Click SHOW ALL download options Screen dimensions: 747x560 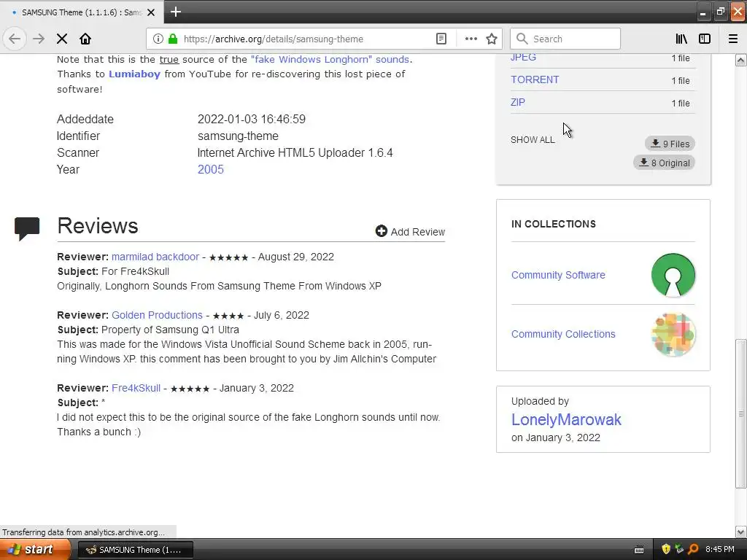pyautogui.click(x=533, y=140)
